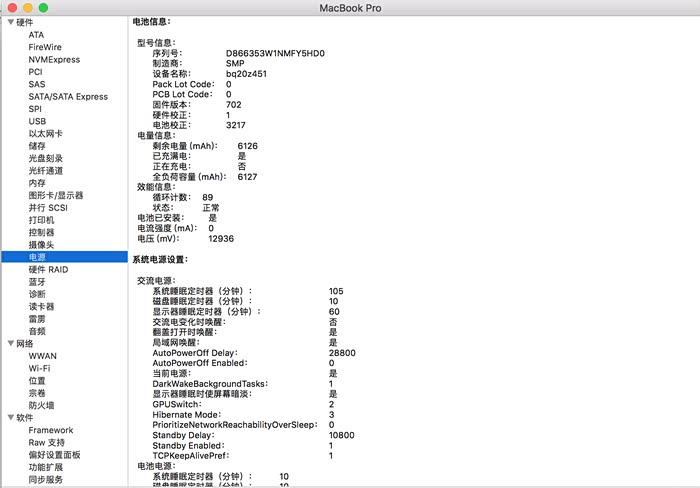Click the green zoom window button
Image resolution: width=700 pixels, height=488 pixels.
(x=43, y=8)
